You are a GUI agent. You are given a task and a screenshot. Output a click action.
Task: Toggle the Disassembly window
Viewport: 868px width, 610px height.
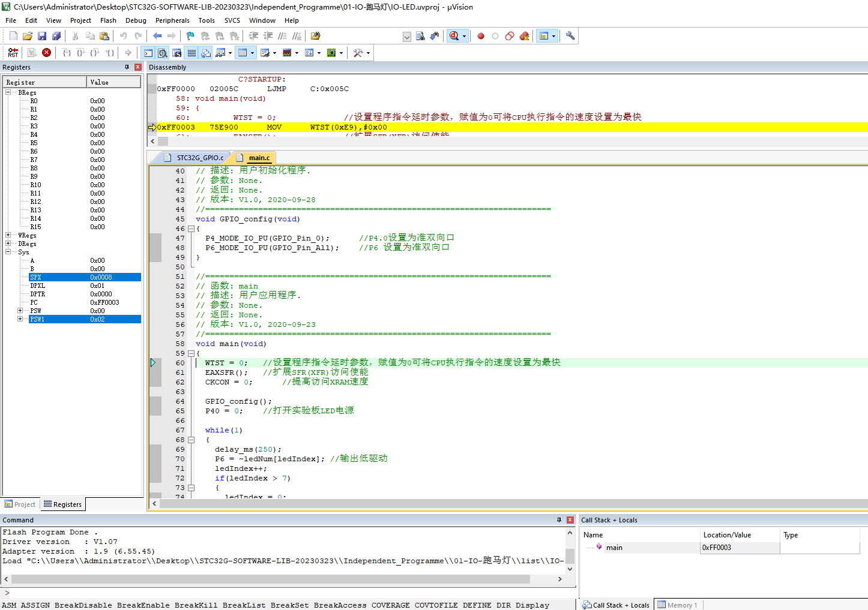tap(162, 53)
